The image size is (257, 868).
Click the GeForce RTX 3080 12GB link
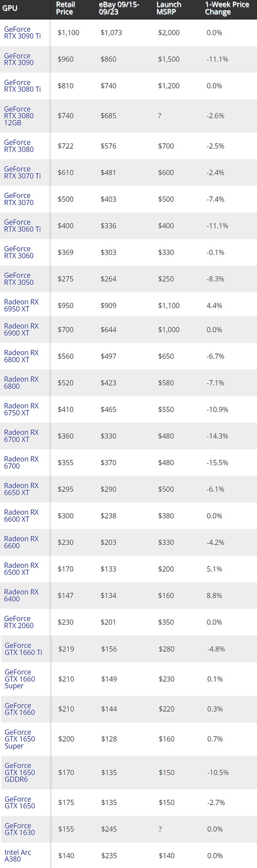click(x=19, y=116)
